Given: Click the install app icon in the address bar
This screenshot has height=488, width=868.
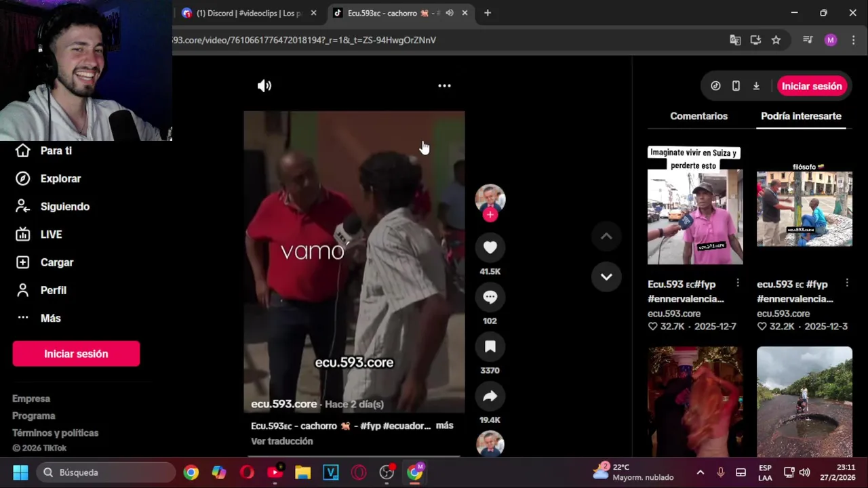Looking at the screenshot, I should pos(755,40).
